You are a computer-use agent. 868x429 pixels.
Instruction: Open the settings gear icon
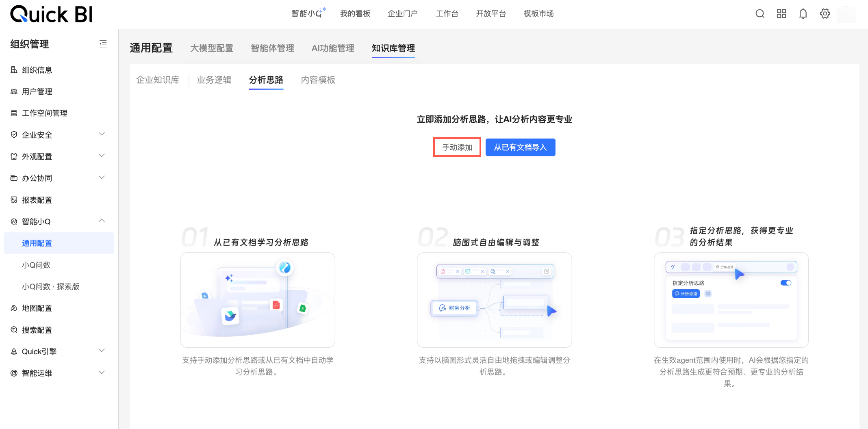825,14
